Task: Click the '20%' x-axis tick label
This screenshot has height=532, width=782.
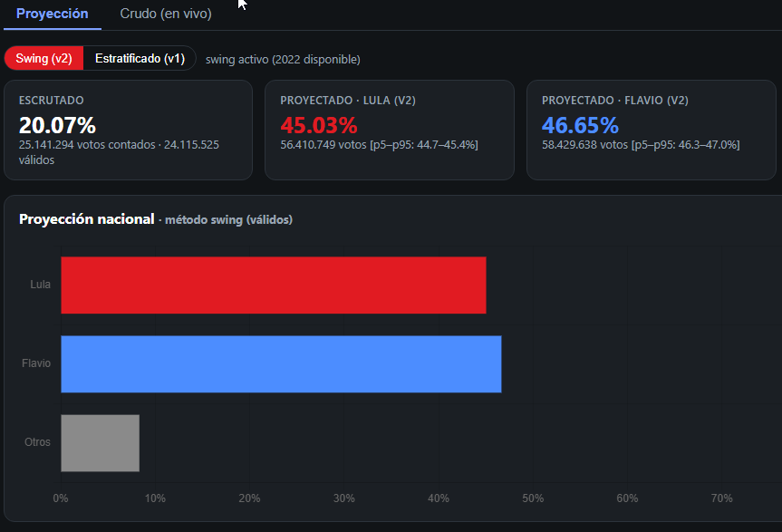Action: coord(249,498)
